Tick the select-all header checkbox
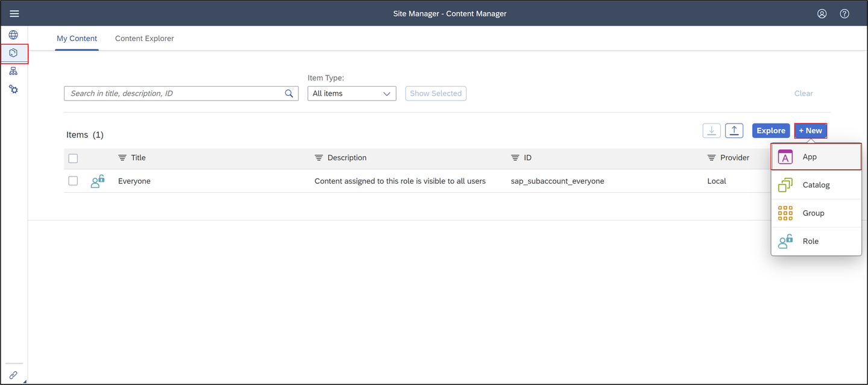The image size is (868, 385). click(x=73, y=158)
